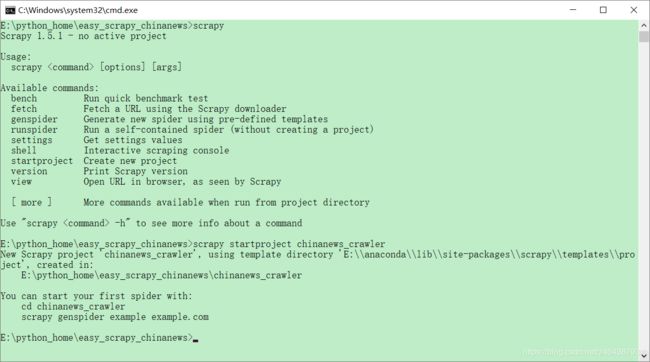Minimize the cmd.exe window
Screen dimensions: 650x362
click(573, 10)
